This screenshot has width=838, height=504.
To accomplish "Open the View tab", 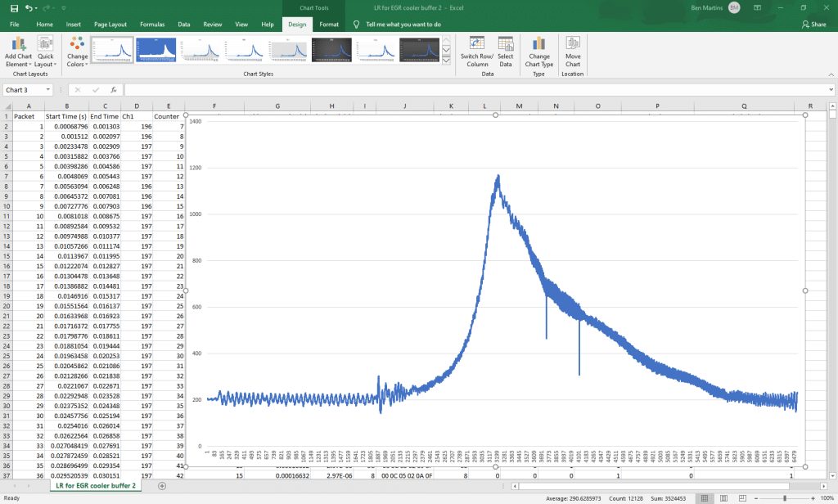I will 241,24.
